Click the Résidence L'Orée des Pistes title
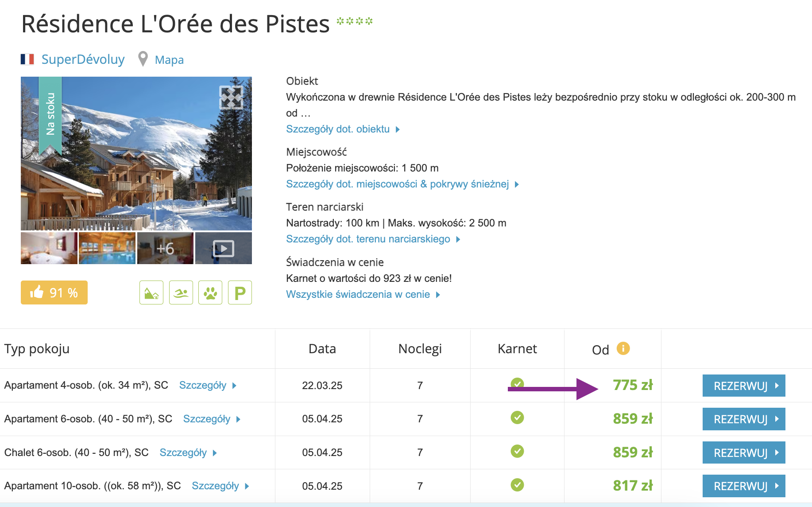Image resolution: width=812 pixels, height=507 pixels. click(175, 23)
